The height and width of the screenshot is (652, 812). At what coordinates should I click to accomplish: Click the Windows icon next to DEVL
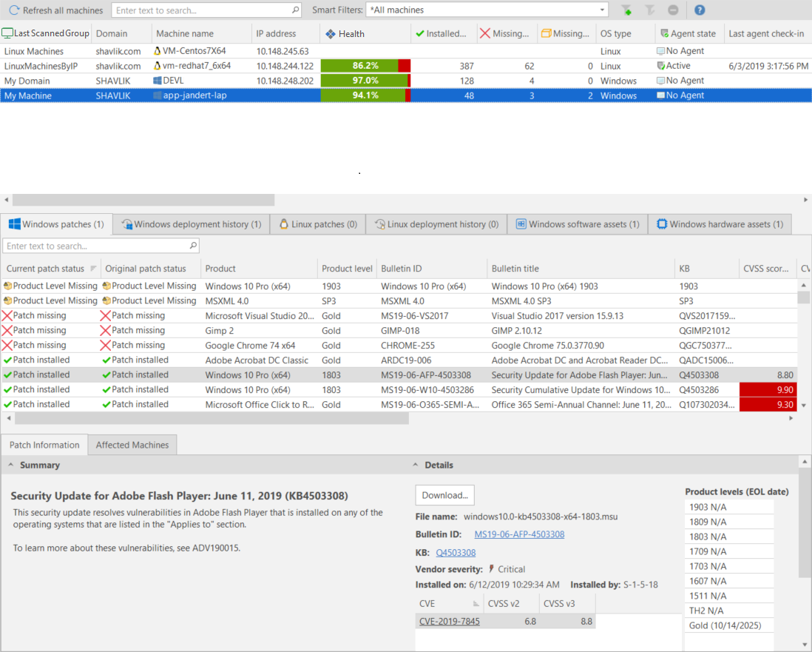[x=158, y=81]
